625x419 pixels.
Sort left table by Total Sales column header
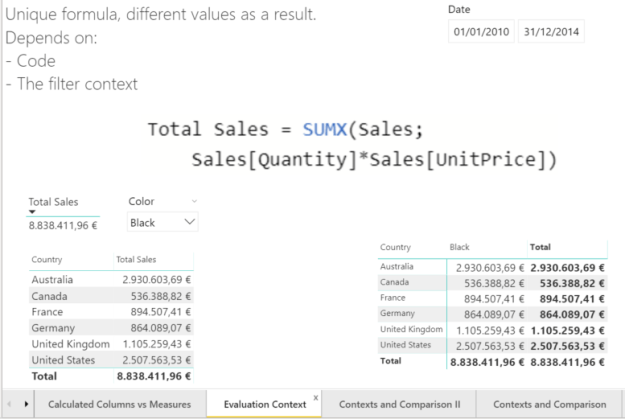click(x=136, y=259)
